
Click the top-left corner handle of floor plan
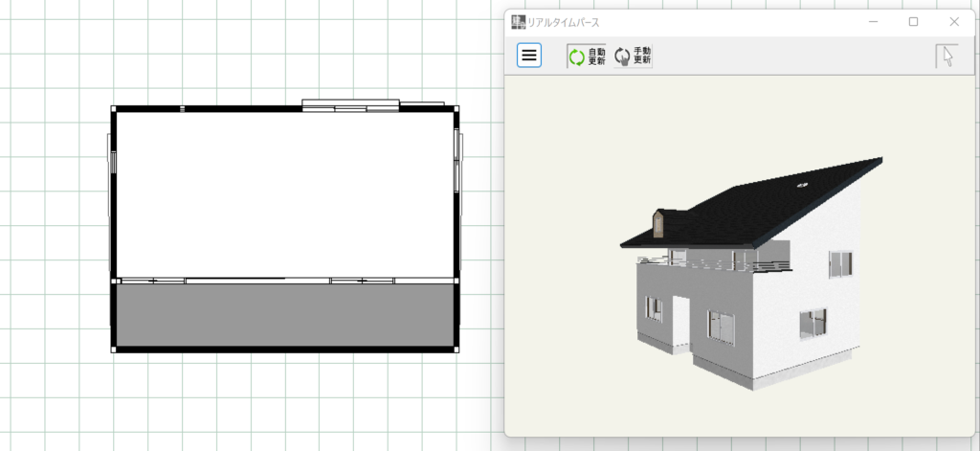(114, 109)
